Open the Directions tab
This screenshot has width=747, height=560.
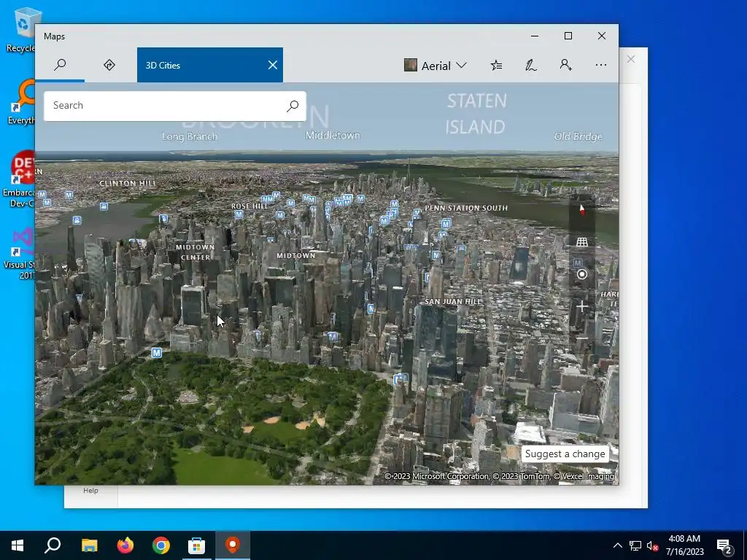click(109, 65)
